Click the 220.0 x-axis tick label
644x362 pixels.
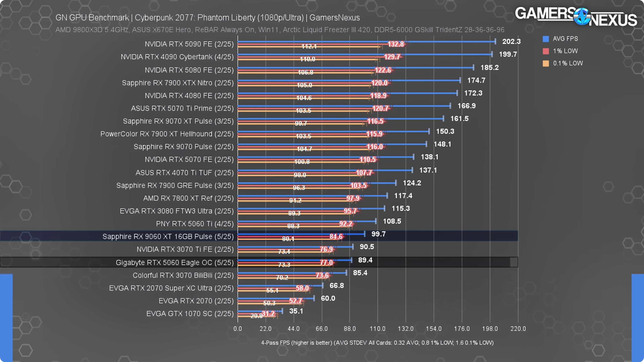pyautogui.click(x=518, y=328)
